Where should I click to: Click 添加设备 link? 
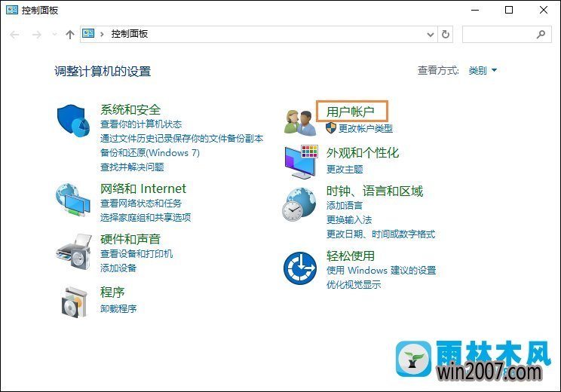tap(118, 268)
